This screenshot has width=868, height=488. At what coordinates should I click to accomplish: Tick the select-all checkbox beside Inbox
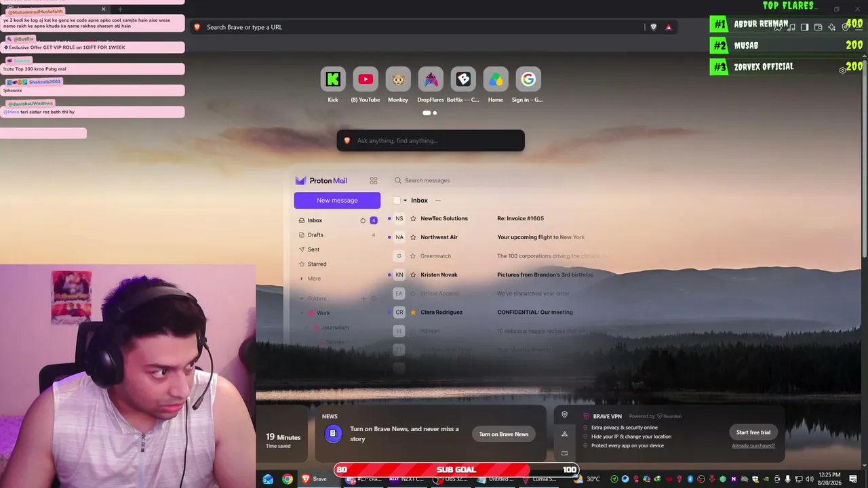tap(397, 201)
